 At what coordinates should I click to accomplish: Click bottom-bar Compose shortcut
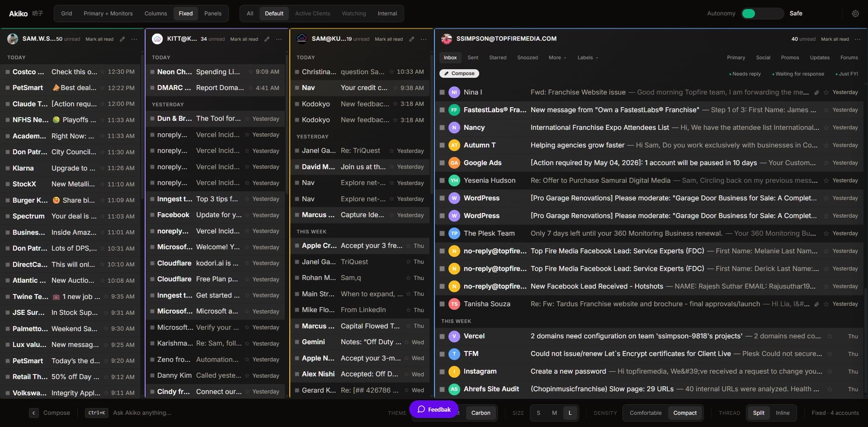(50, 413)
